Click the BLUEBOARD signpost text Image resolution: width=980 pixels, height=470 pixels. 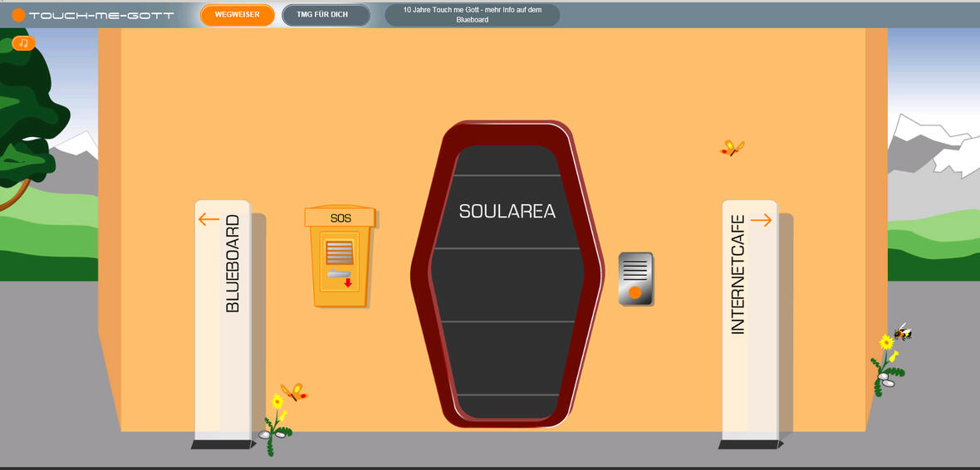point(233,263)
